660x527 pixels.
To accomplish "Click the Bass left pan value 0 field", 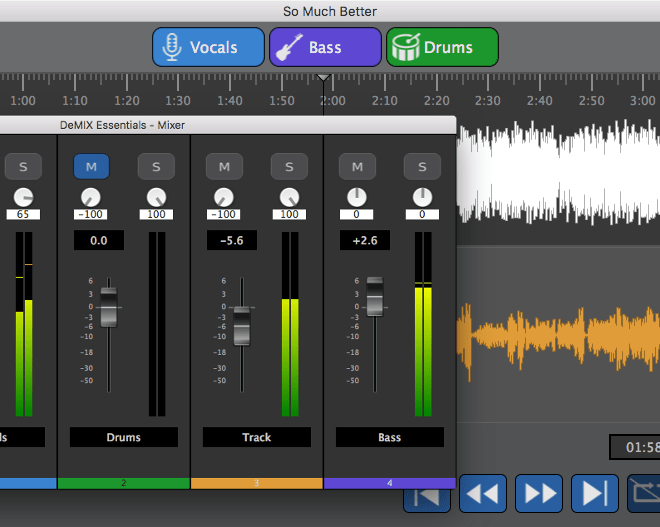I will 357,214.
